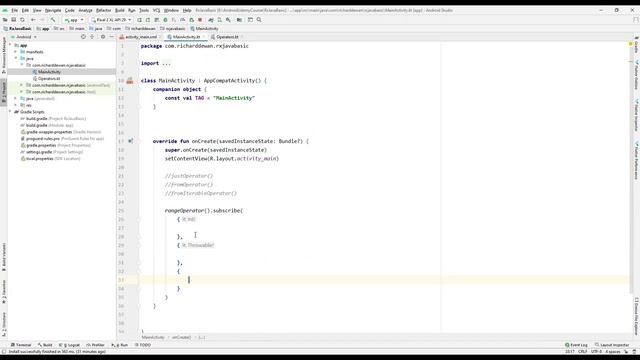Open the Terminal tool window
Viewport: 640px width, 360px height.
point(21,345)
